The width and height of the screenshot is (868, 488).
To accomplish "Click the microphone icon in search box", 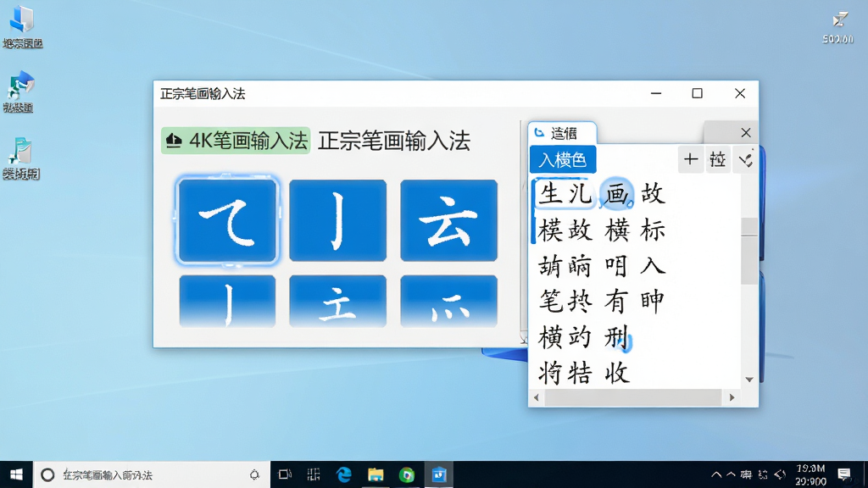I will coord(254,474).
